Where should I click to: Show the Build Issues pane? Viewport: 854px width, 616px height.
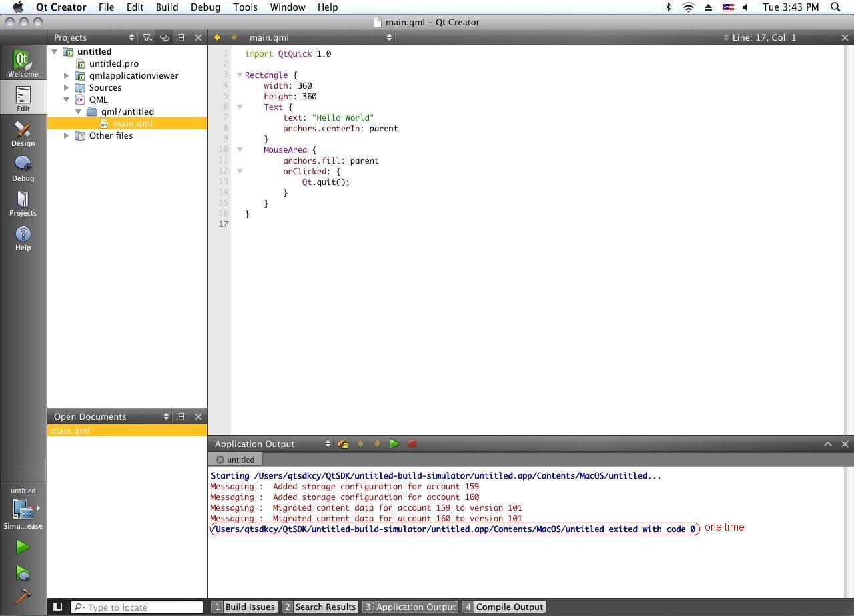(x=244, y=607)
